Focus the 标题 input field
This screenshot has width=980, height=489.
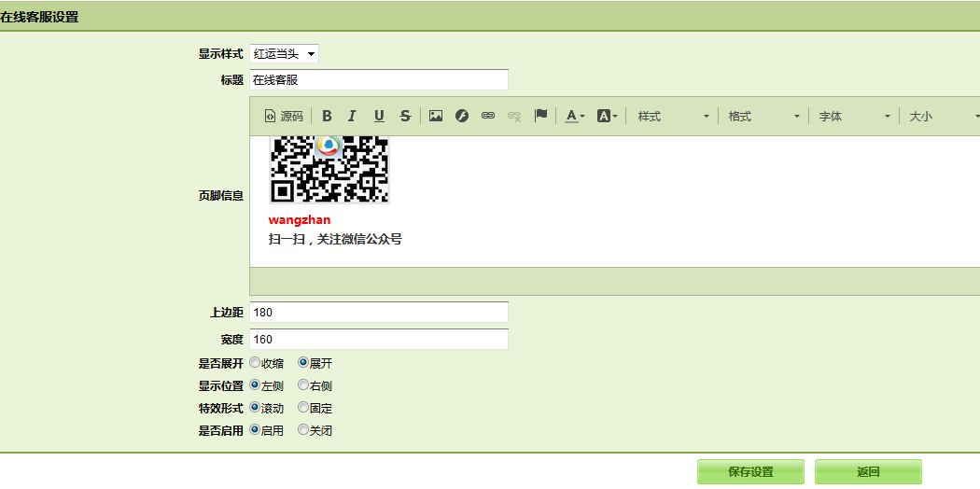coord(379,80)
